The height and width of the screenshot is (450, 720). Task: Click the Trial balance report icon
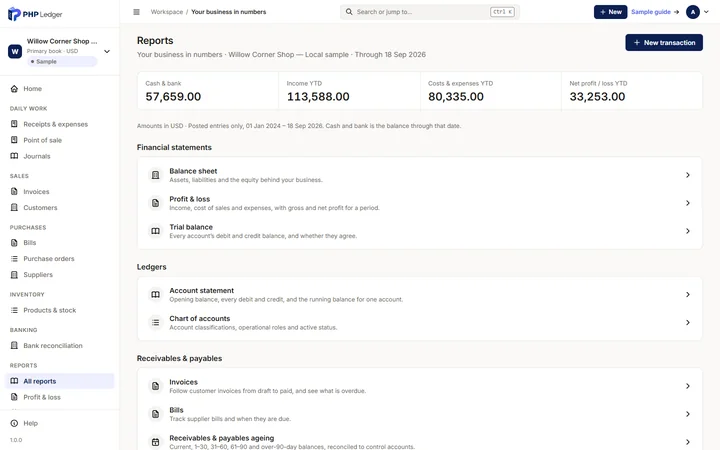156,231
